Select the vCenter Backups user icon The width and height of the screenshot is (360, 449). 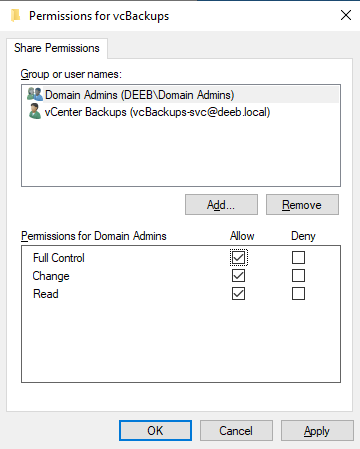(x=35, y=111)
